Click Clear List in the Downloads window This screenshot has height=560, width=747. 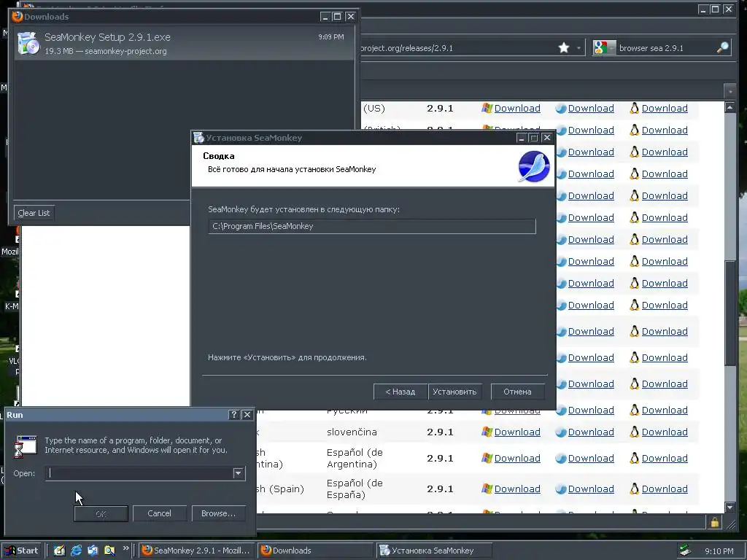click(x=34, y=213)
